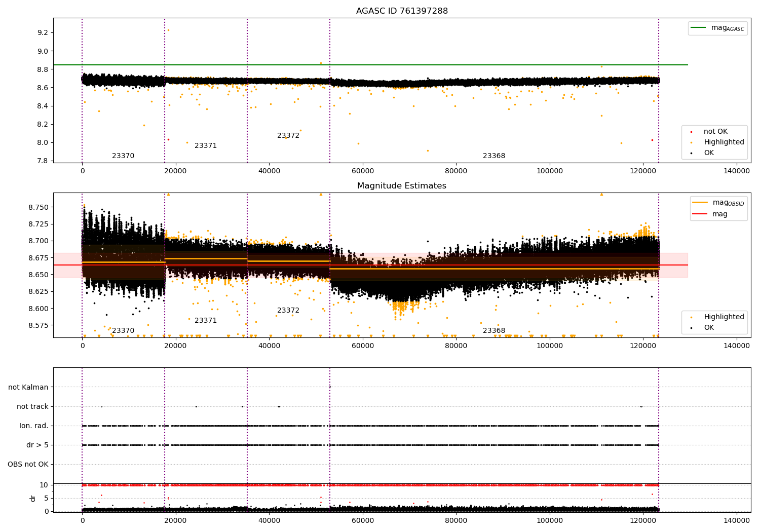Click obsid label 23372 in the top plot

click(288, 136)
